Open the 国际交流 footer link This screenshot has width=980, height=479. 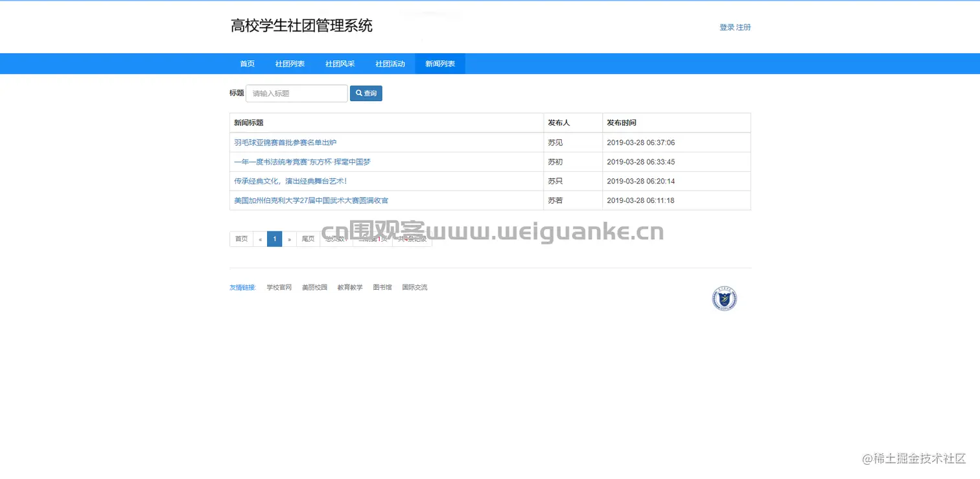(415, 287)
